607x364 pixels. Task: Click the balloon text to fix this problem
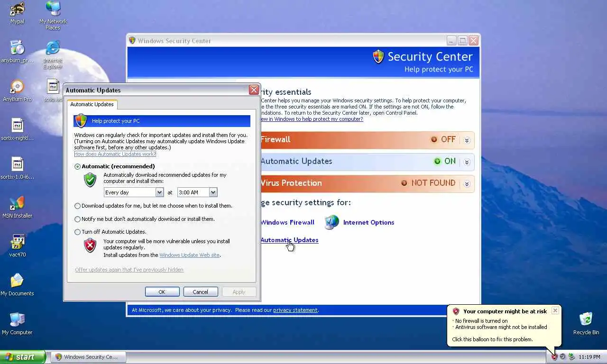pyautogui.click(x=492, y=339)
